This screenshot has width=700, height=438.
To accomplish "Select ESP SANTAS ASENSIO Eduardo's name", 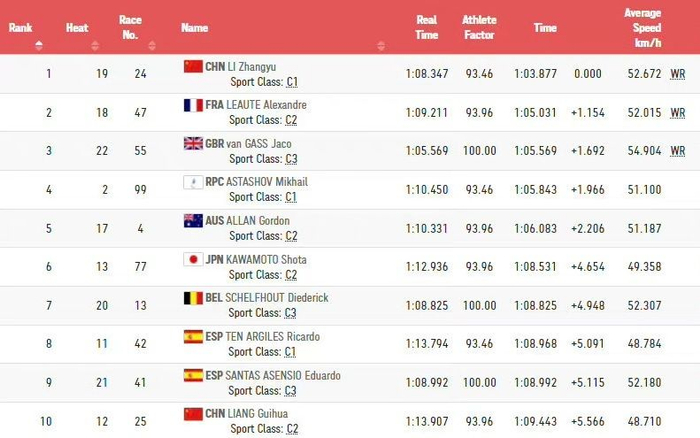I will tap(289, 375).
